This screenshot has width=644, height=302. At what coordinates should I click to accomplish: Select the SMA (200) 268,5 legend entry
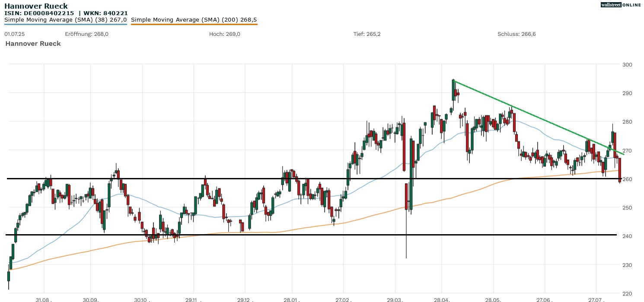(x=194, y=20)
